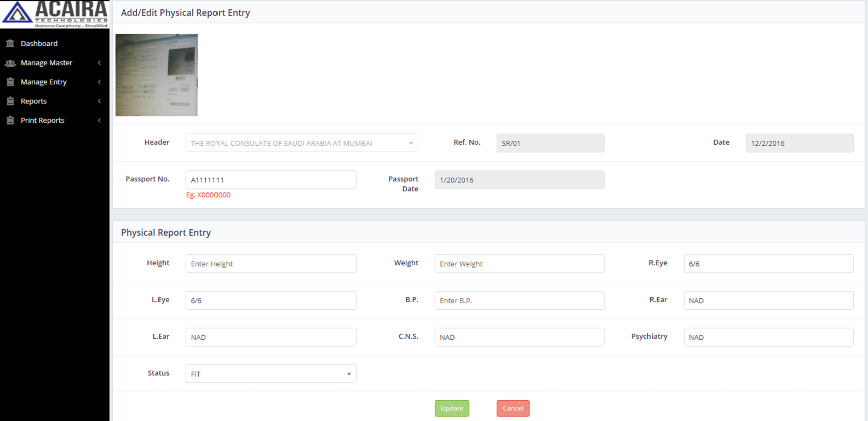
Task: Open the Reports menu item
Action: [x=33, y=101]
